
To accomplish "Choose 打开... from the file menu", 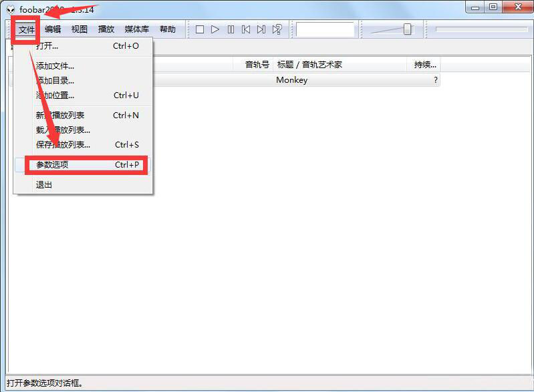I will [83, 46].
